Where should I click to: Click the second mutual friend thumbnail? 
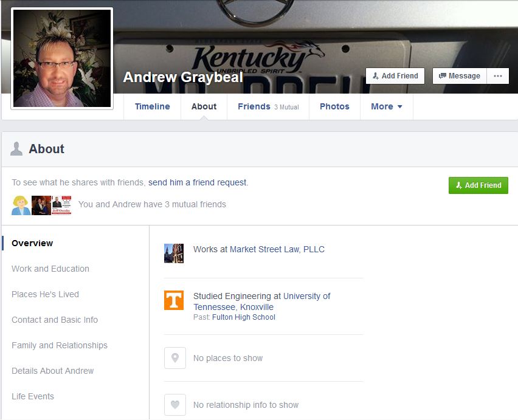[41, 205]
